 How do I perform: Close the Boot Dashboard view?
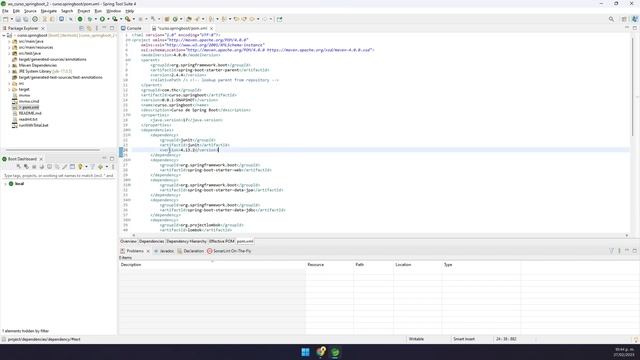click(x=41, y=159)
